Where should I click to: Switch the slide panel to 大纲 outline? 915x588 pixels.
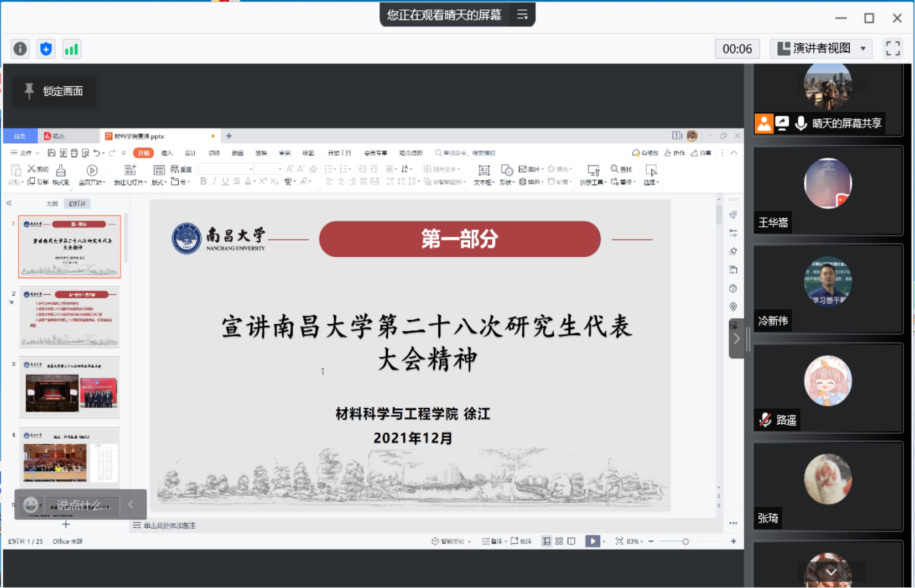tap(52, 204)
